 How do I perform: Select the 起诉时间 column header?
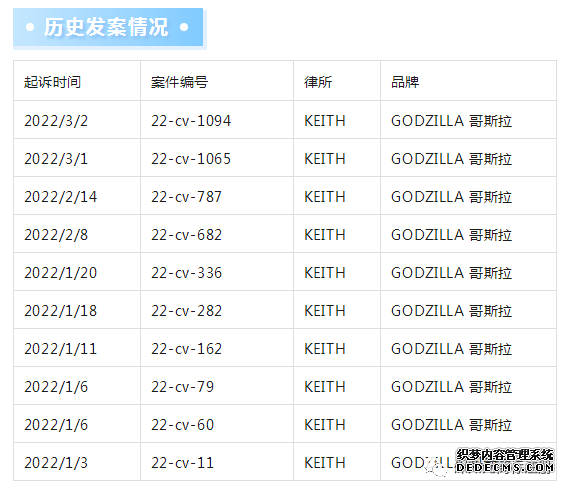pos(52,82)
